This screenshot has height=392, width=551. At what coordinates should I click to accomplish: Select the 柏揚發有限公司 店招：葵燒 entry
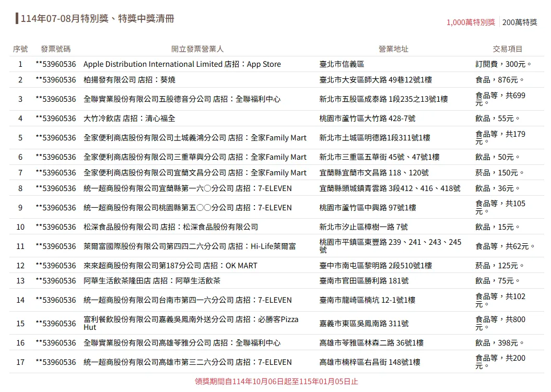(130, 80)
